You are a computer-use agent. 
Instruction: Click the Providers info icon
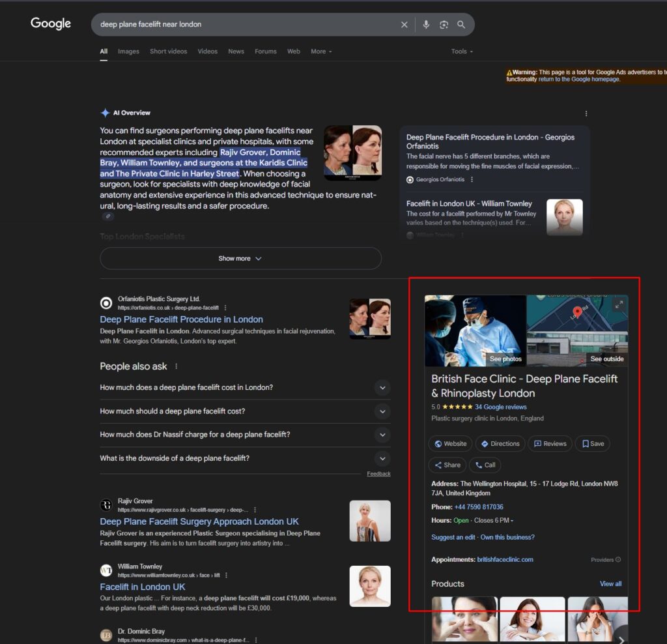click(x=618, y=560)
